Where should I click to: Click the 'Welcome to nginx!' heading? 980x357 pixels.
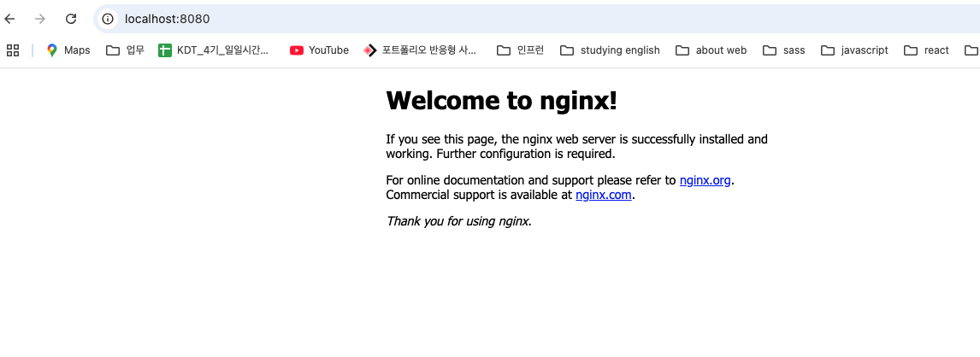[x=501, y=100]
